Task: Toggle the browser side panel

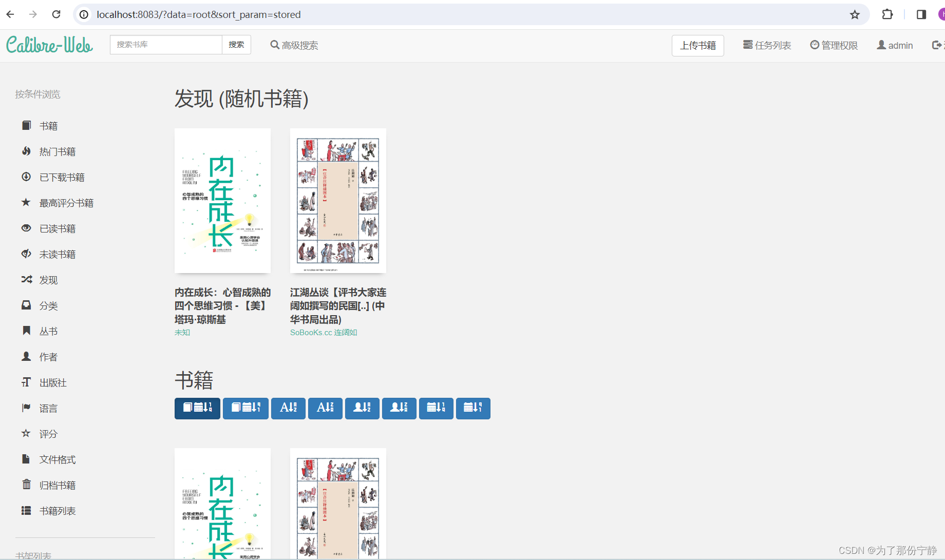Action: (x=921, y=14)
